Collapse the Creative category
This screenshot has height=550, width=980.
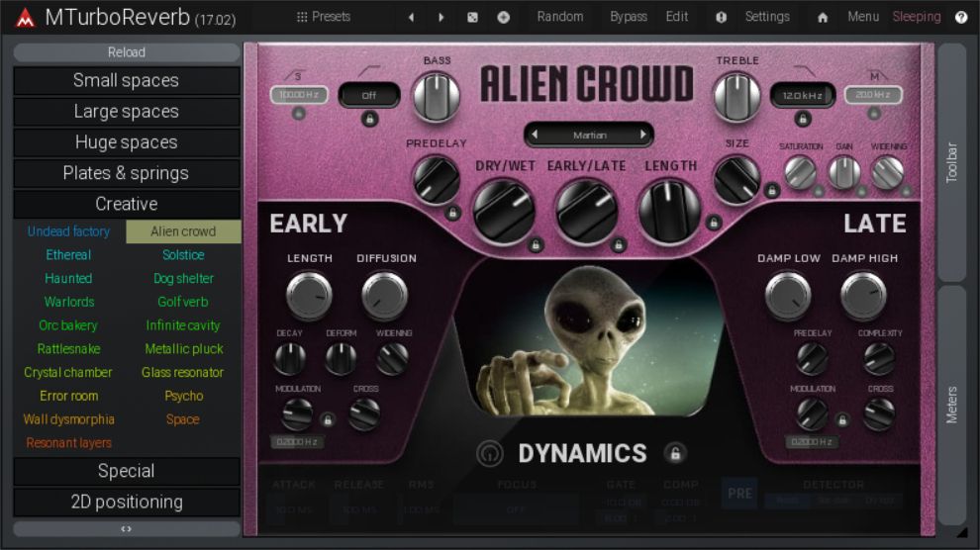pyautogui.click(x=127, y=204)
